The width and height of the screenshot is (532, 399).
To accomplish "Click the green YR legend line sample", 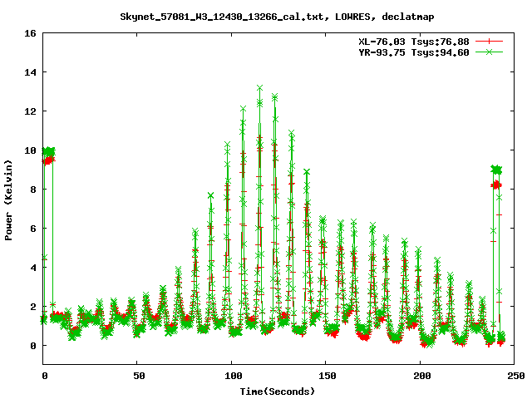I will [489, 52].
